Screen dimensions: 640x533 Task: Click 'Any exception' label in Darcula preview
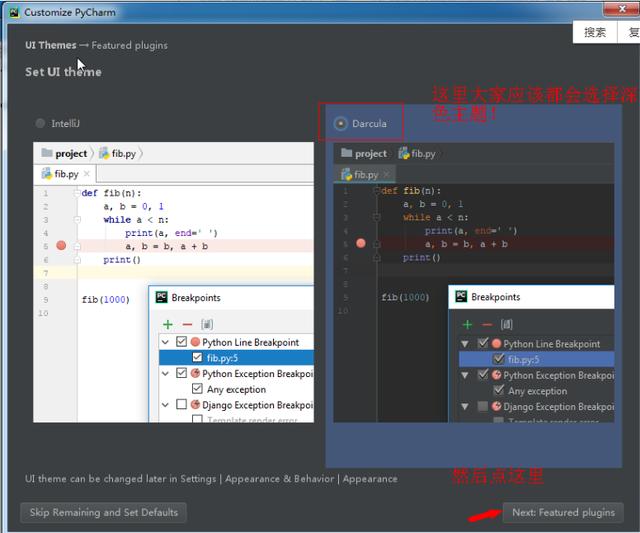pos(537,391)
